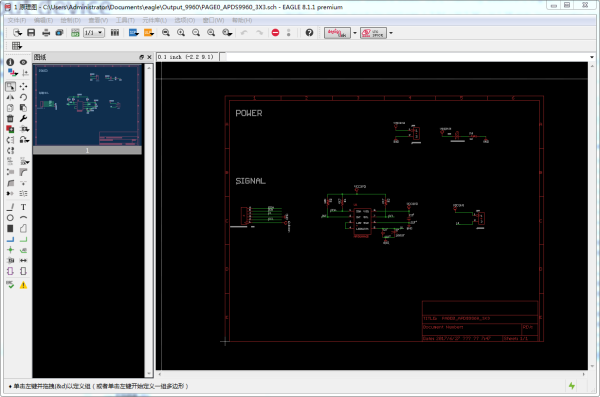This screenshot has width=600, height=397.
Task: Choose the Text tool in sidebar
Action: click(x=23, y=207)
